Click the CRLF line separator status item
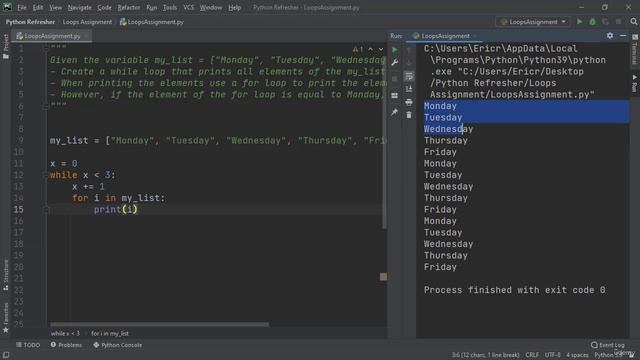 532,355
